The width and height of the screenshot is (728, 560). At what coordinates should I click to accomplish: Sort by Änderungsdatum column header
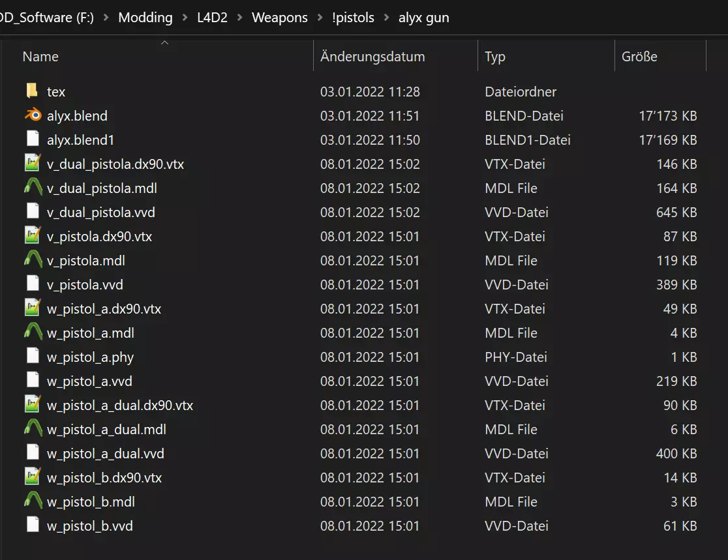372,57
